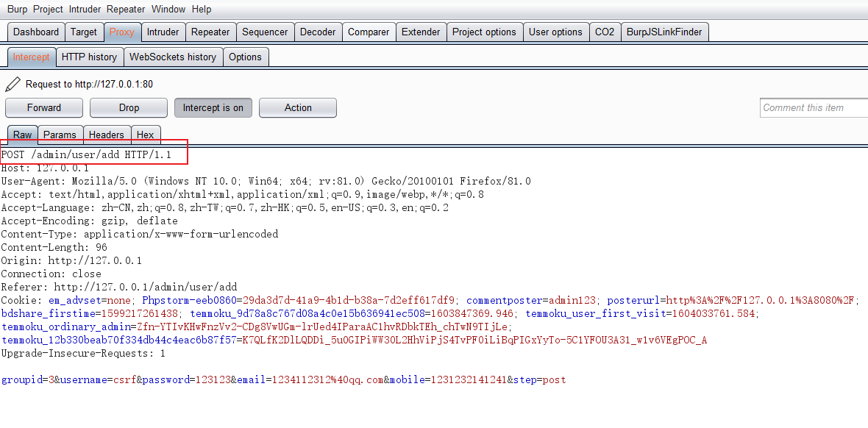Open the WebSockets history sub-tab
The width and height of the screenshot is (868, 428).
click(173, 57)
